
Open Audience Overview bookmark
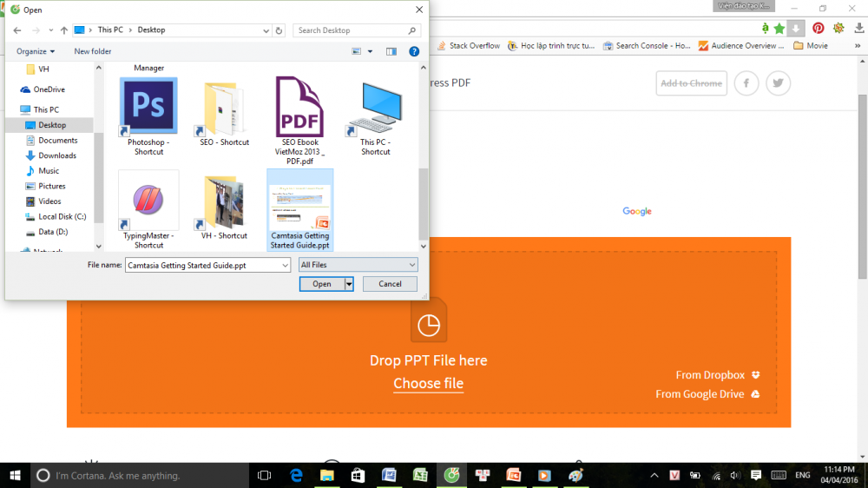pos(741,46)
